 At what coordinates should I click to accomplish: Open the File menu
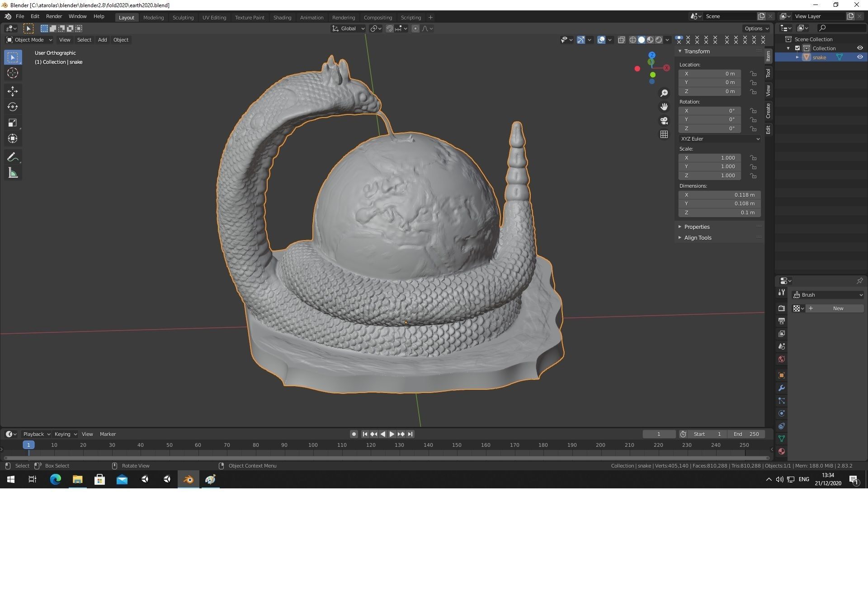click(20, 16)
